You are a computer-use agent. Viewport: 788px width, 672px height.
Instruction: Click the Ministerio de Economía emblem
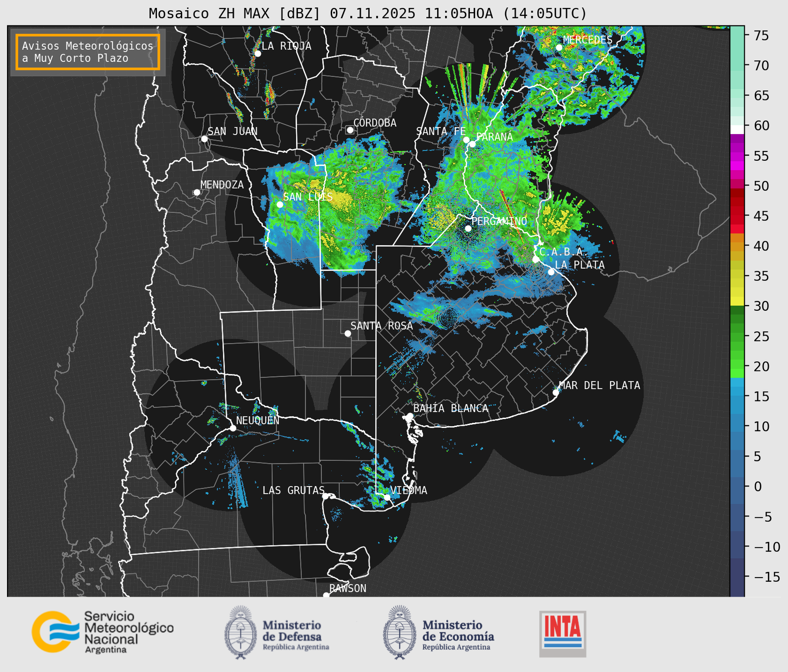pyautogui.click(x=399, y=632)
